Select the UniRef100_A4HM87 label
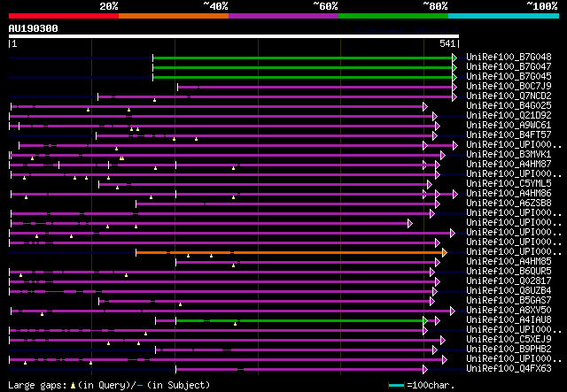The height and width of the screenshot is (392, 567). (509, 165)
